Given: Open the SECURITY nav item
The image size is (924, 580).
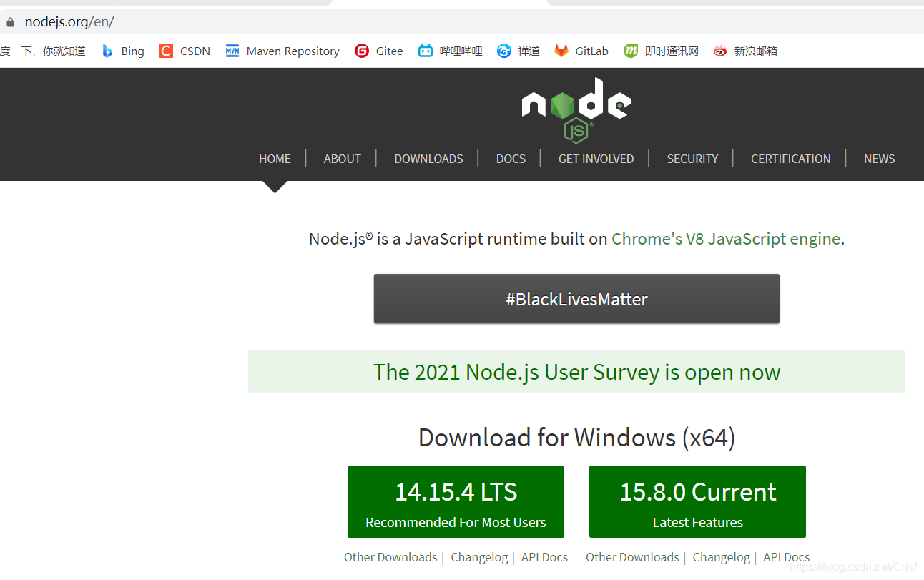Looking at the screenshot, I should pos(692,159).
